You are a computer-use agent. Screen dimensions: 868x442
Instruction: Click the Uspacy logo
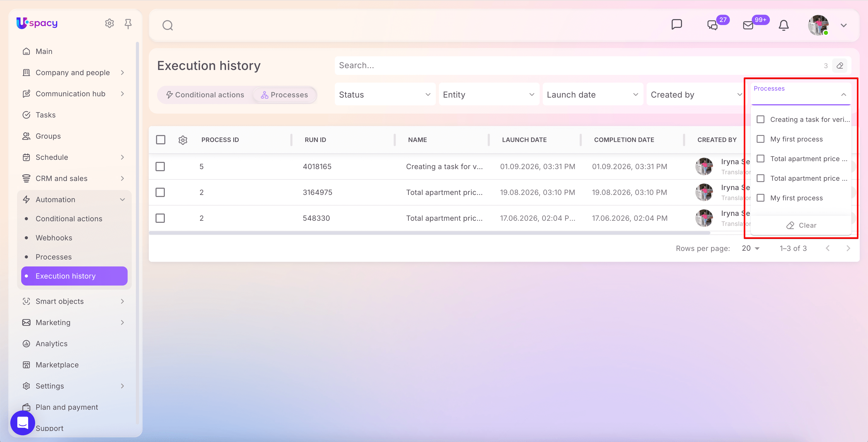pos(37,23)
